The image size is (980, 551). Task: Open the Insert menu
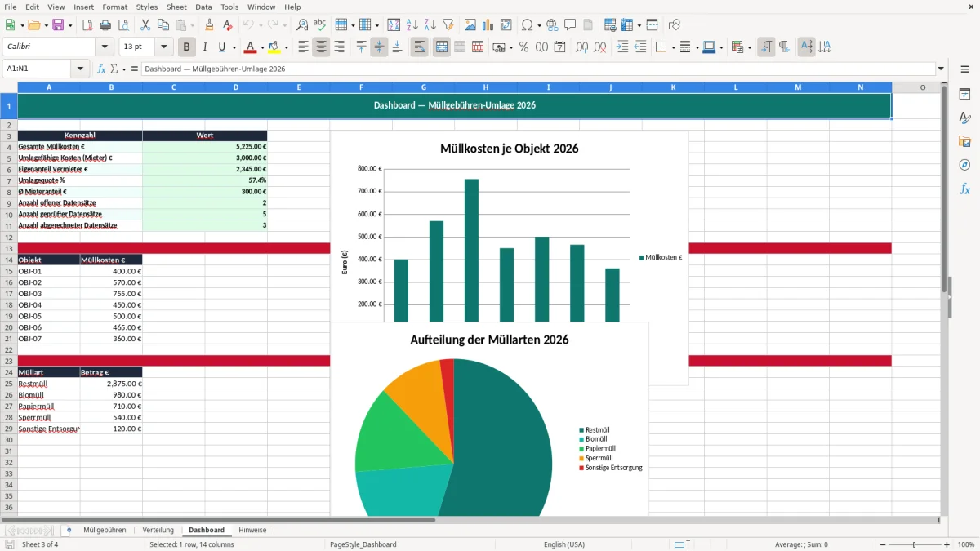click(x=84, y=7)
